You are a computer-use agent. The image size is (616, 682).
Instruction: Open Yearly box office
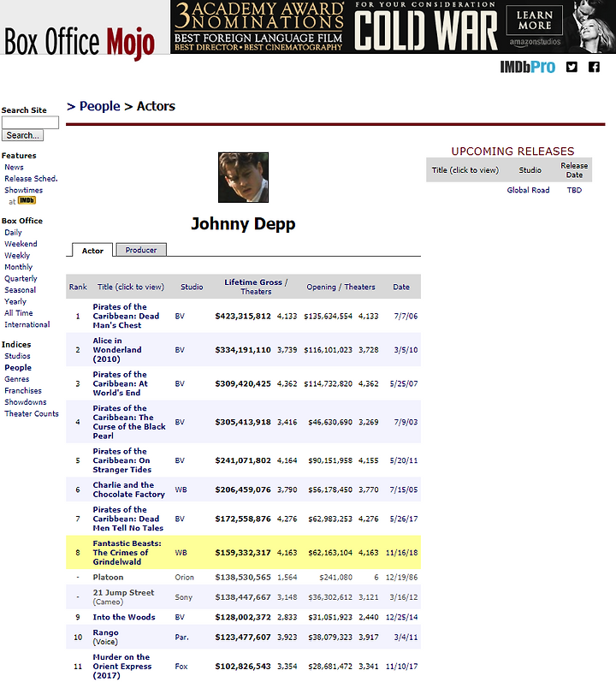(15, 301)
